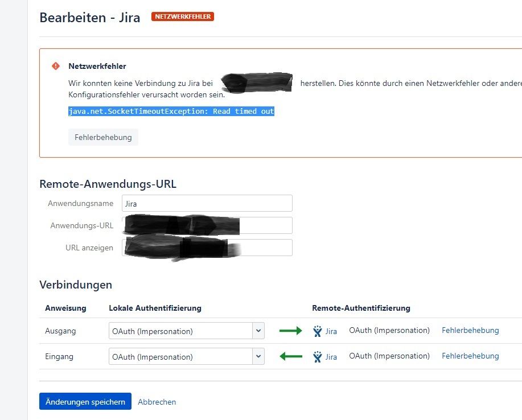Viewport: 522px width, 420px height.
Task: Focus the Anwendungs-URL input field
Action: [x=207, y=225]
